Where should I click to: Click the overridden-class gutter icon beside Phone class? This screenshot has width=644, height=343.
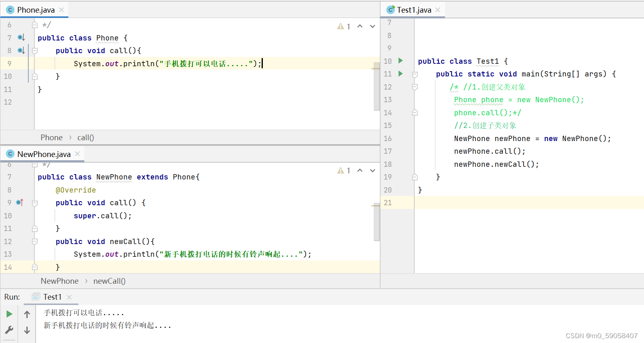tap(21, 38)
